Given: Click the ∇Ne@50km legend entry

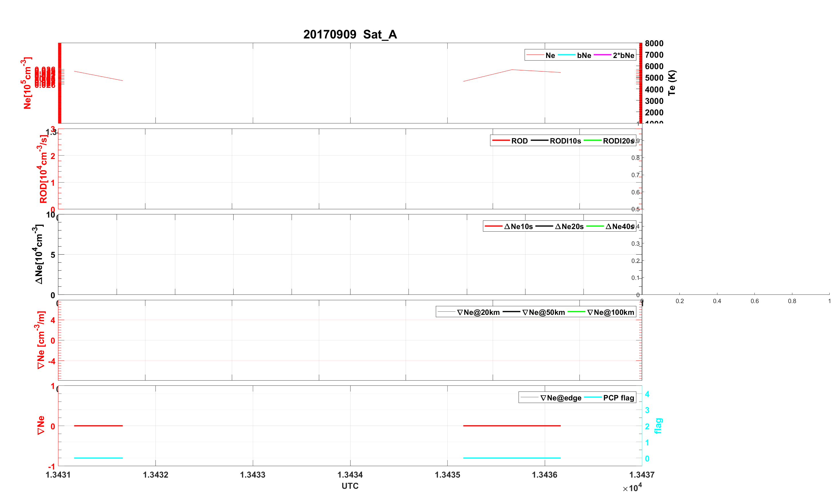Looking at the screenshot, I should tap(543, 312).
